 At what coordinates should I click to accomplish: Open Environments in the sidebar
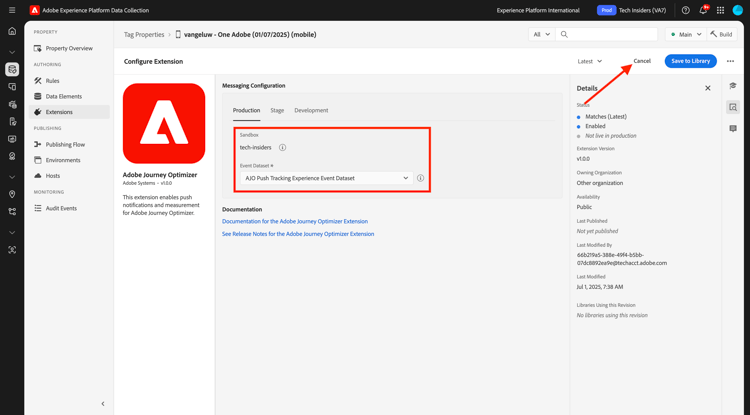(69, 160)
